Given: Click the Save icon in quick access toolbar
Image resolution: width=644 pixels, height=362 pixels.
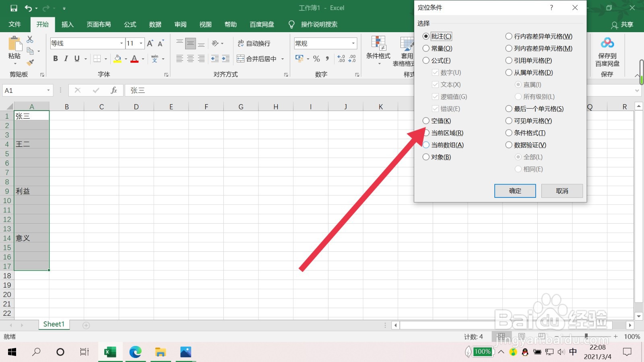Looking at the screenshot, I should click(14, 8).
